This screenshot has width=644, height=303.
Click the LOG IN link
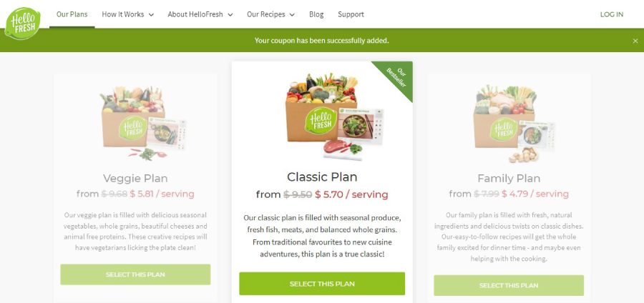point(612,14)
